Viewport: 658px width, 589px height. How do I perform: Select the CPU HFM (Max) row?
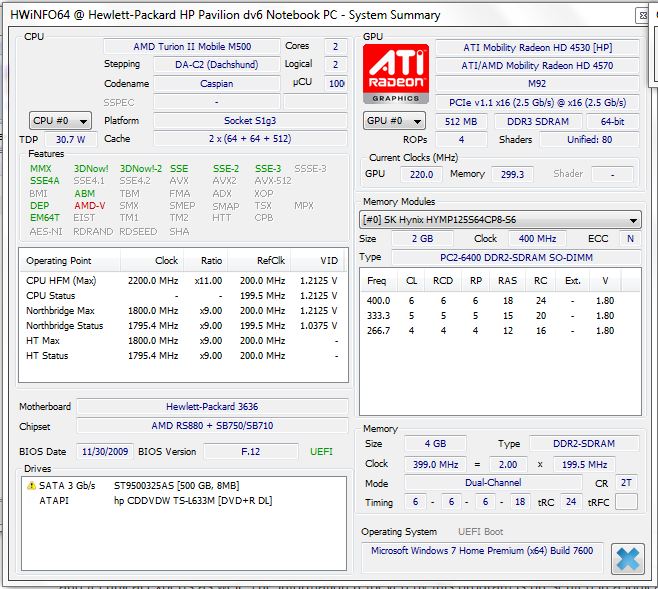pyautogui.click(x=183, y=281)
